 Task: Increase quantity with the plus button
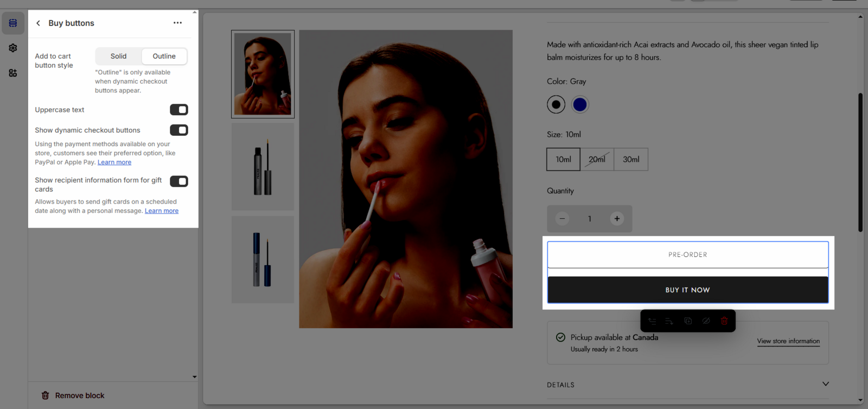617,219
